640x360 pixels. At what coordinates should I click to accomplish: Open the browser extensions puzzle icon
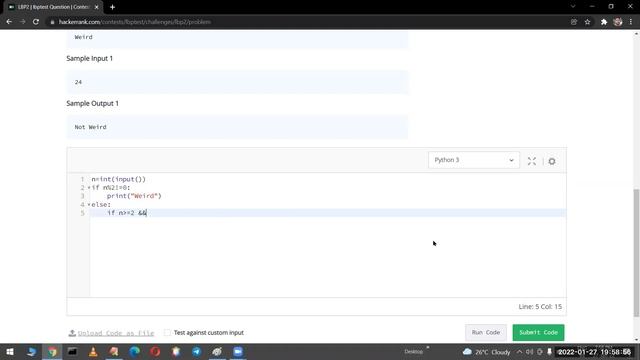[604, 22]
